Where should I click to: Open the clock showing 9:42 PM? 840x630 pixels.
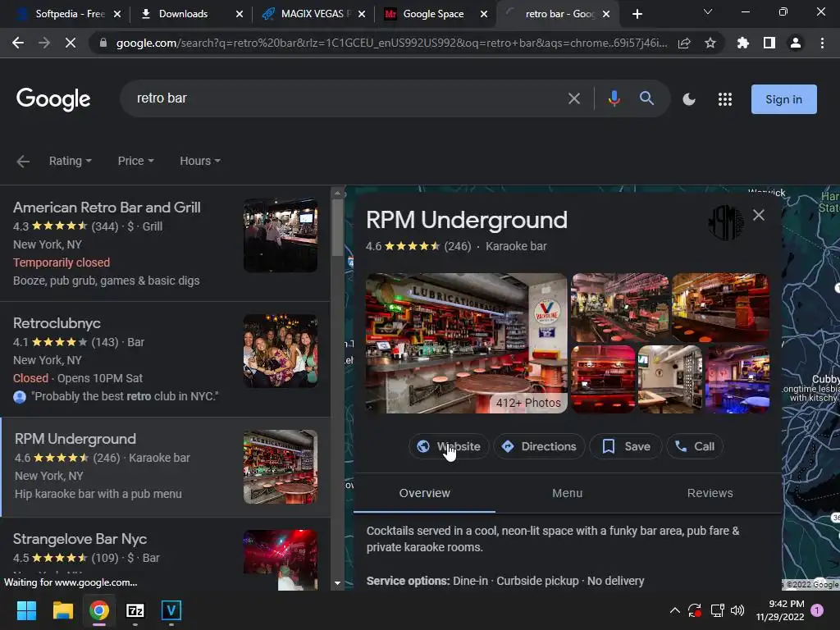pos(780,610)
